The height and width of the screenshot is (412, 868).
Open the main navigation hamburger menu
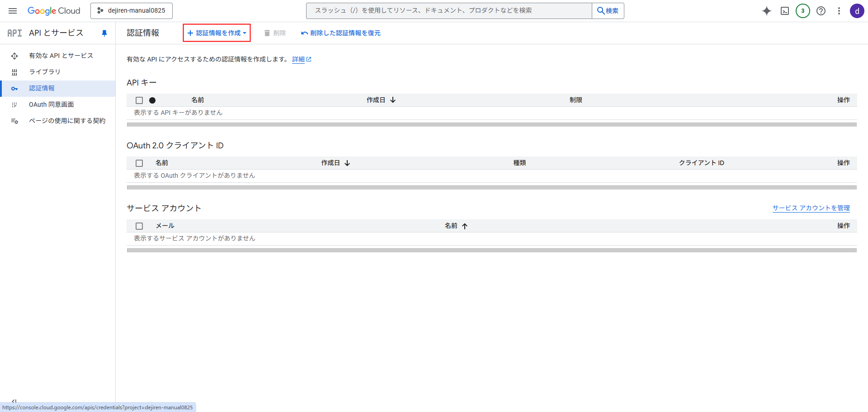pyautogui.click(x=13, y=11)
